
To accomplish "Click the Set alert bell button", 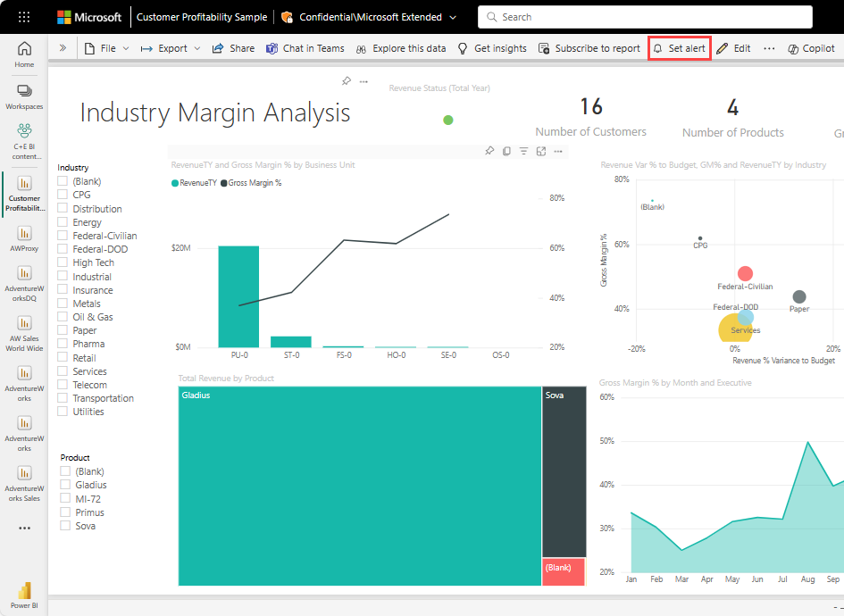I will coord(680,48).
